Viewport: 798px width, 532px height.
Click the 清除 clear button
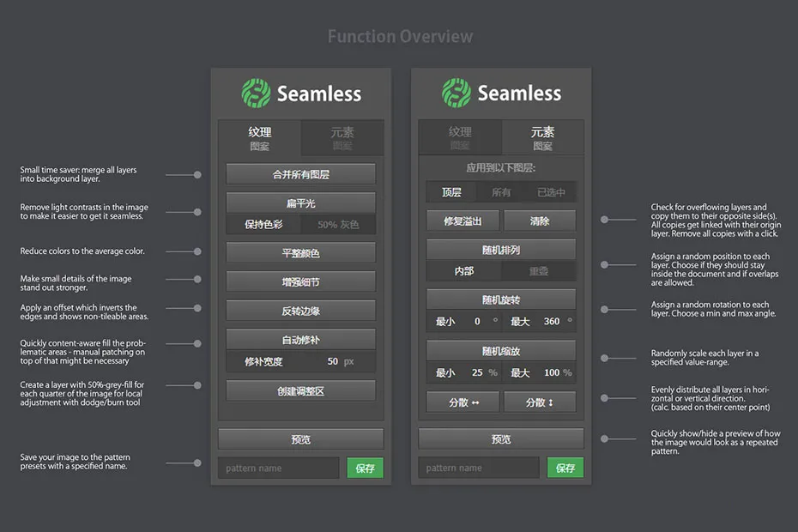(x=540, y=221)
